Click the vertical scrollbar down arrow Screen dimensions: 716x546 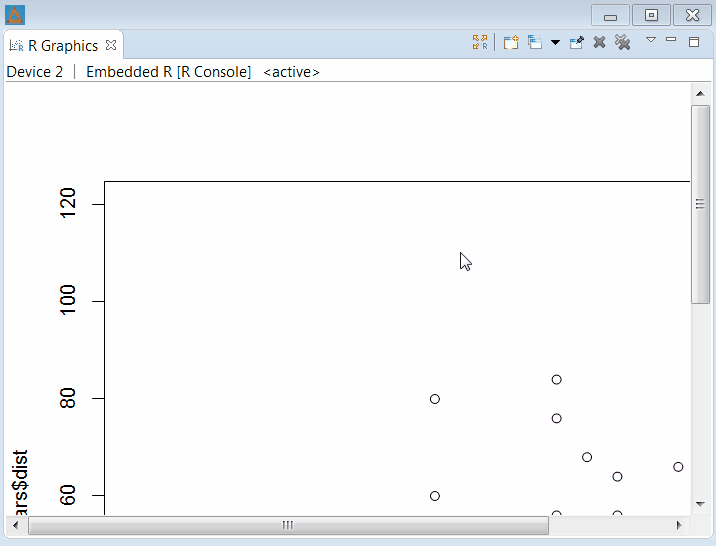tap(700, 504)
